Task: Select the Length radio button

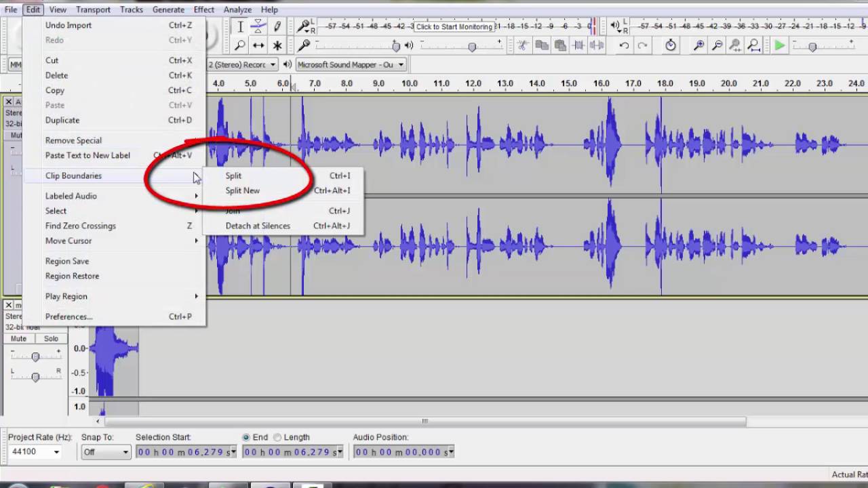Action: [277, 437]
